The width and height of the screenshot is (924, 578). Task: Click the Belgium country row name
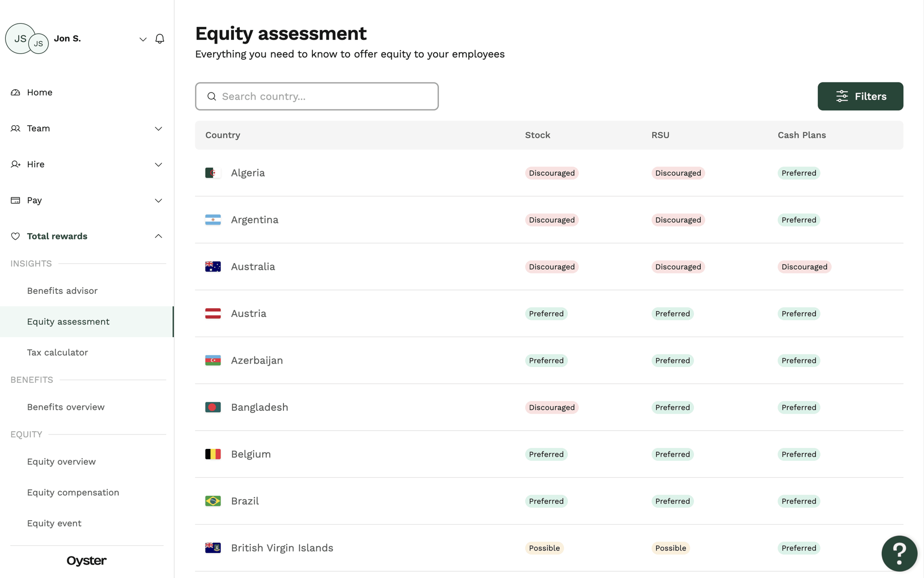[251, 454]
